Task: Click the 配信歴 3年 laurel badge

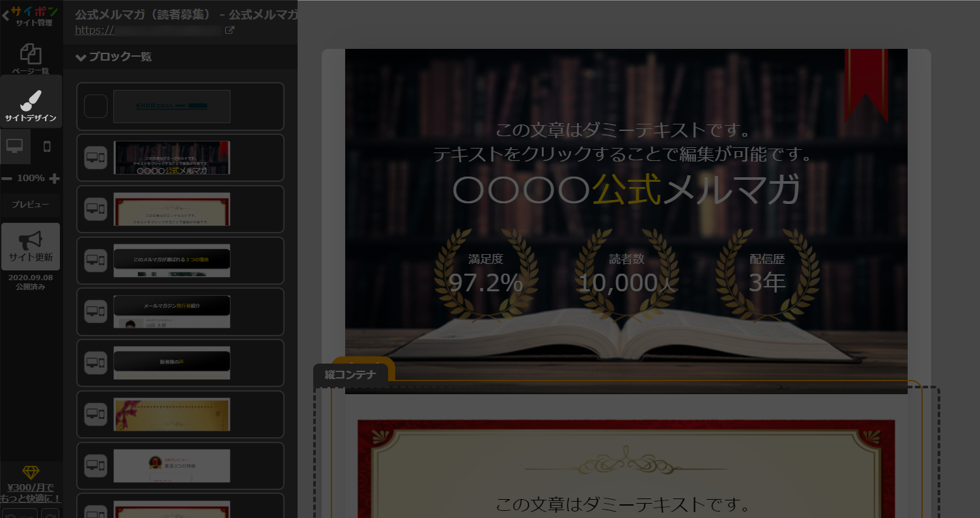Action: click(767, 275)
